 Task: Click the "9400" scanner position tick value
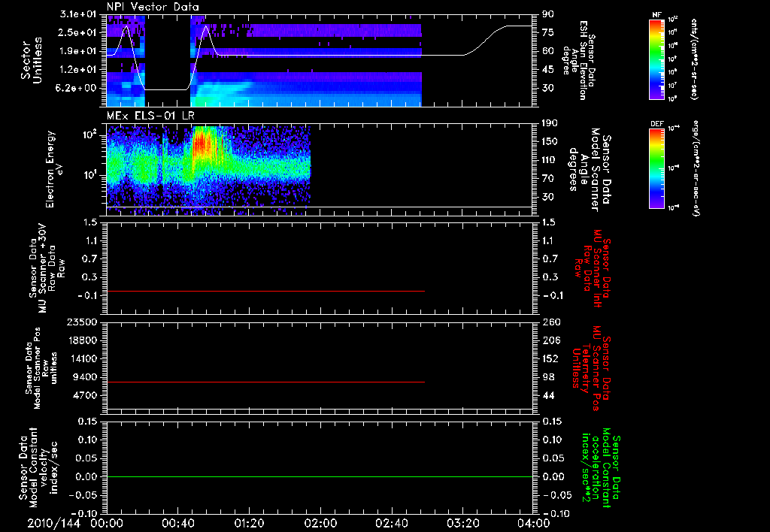coord(84,377)
